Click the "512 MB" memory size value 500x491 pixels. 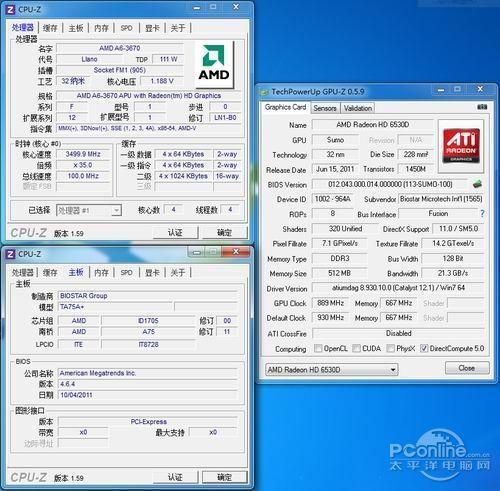click(339, 273)
